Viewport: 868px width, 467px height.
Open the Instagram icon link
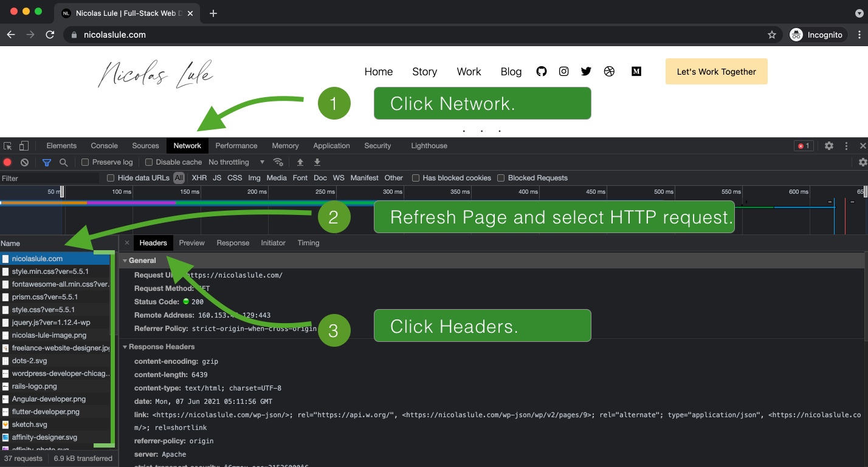[x=564, y=71]
